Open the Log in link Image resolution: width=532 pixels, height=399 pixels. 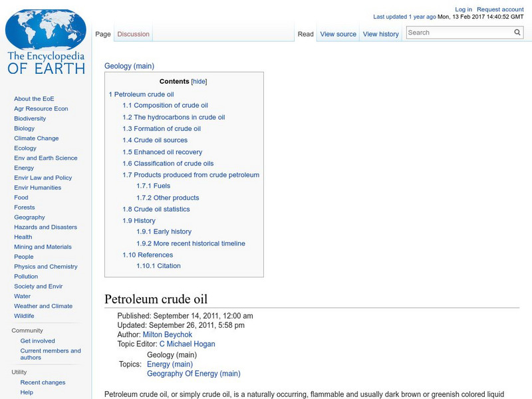(x=464, y=9)
